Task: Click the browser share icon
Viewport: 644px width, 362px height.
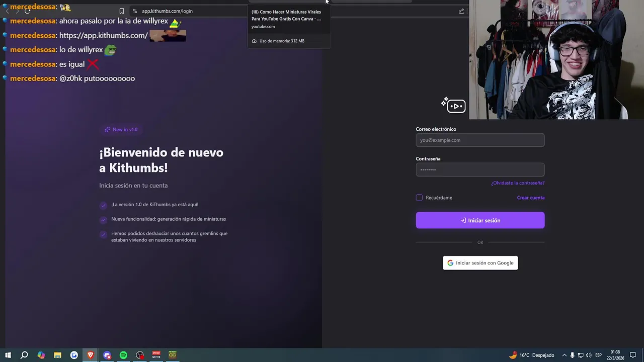Action: pos(461,11)
